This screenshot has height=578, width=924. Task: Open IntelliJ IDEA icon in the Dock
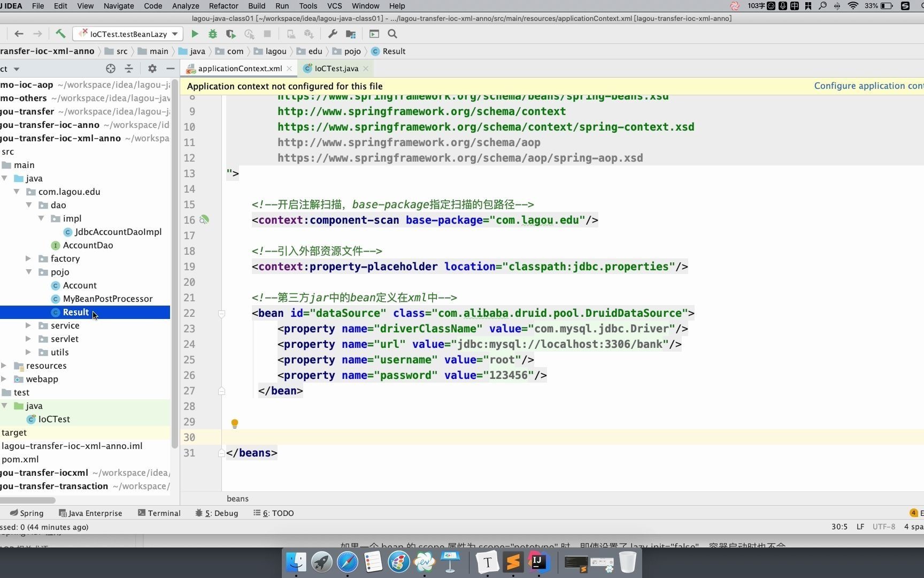(538, 562)
